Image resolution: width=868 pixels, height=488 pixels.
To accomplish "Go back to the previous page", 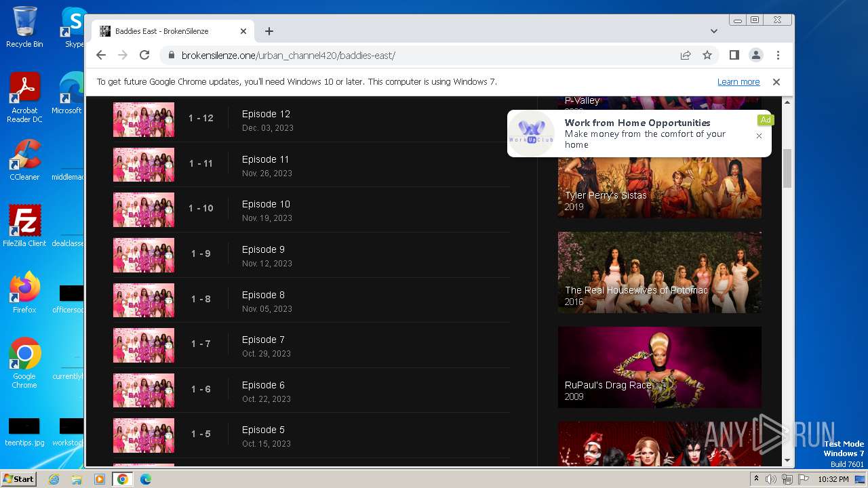I will (x=101, y=55).
